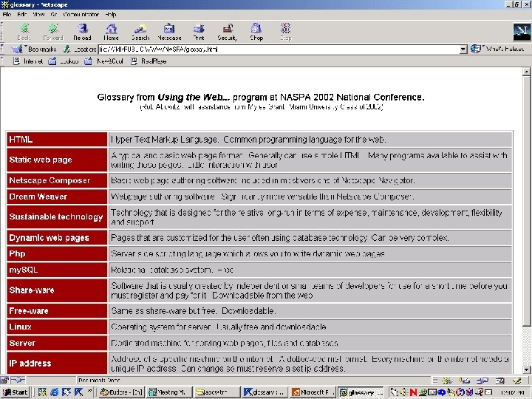Open the New&Cool personal toolbar folder
The height and width of the screenshot is (399, 532).
pos(103,61)
